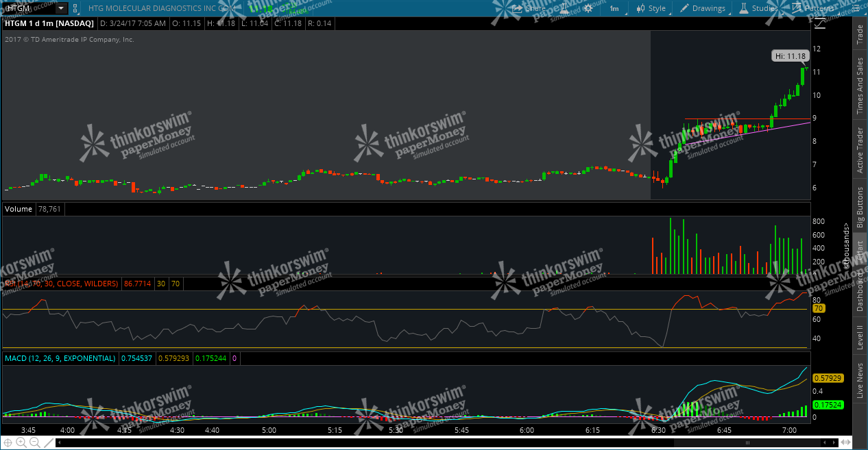Open the 1m timeframe selector
This screenshot has width=868, height=450.
[x=614, y=8]
